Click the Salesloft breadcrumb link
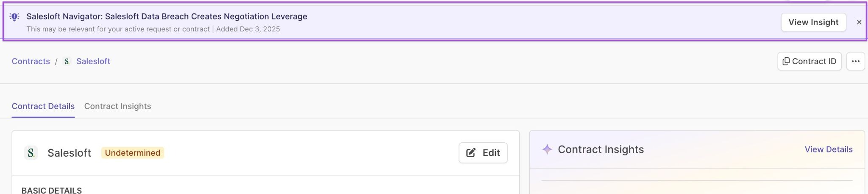The height and width of the screenshot is (194, 868). pyautogui.click(x=93, y=61)
